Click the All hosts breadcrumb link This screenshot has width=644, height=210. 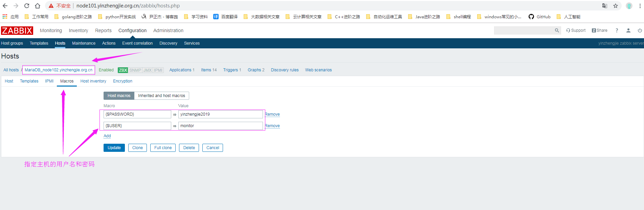point(11,70)
